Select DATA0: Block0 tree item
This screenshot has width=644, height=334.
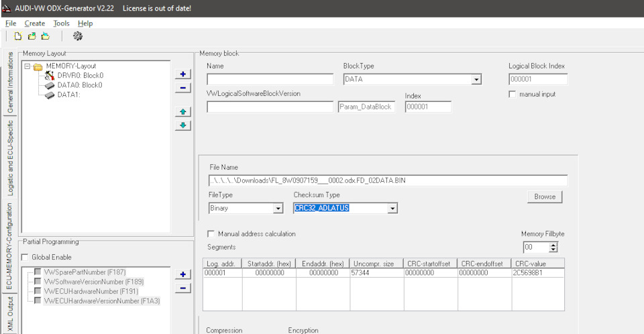(80, 85)
